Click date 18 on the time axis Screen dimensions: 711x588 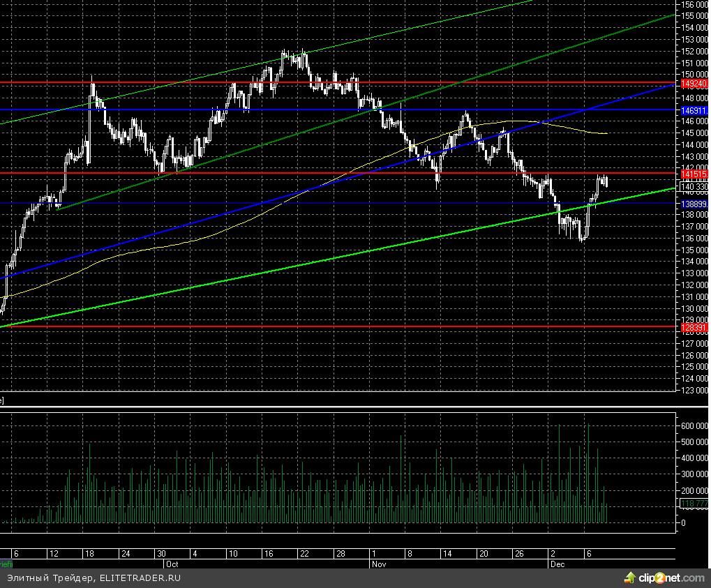(x=89, y=553)
